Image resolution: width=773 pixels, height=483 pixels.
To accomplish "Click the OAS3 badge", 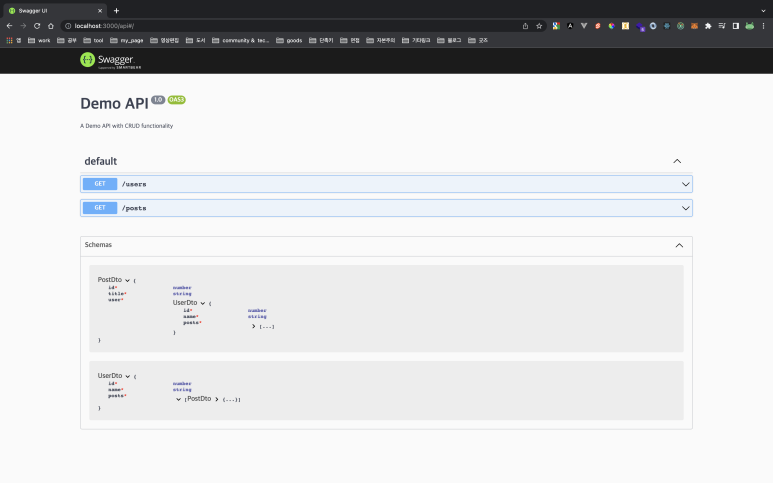I will pyautogui.click(x=176, y=100).
